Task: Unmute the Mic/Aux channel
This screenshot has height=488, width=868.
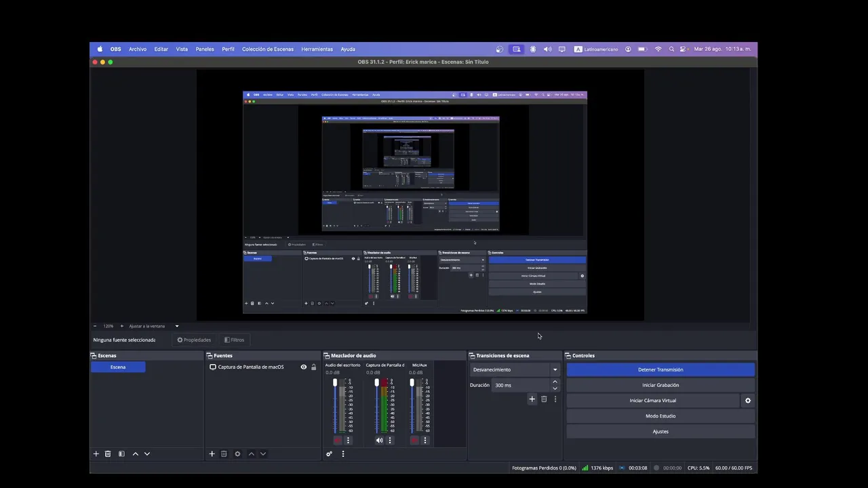Action: point(414,441)
